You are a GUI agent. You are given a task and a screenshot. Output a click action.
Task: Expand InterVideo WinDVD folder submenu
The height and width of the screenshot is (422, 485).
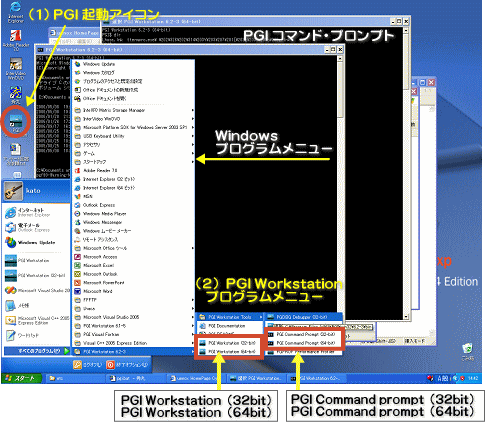click(133, 119)
